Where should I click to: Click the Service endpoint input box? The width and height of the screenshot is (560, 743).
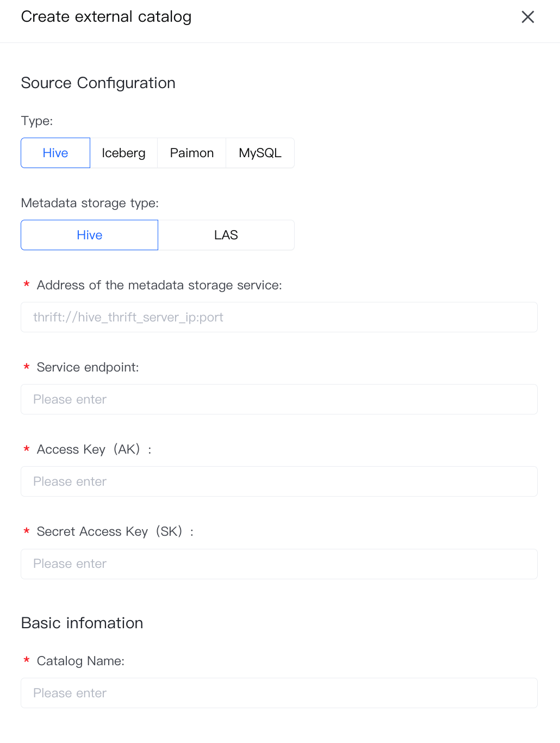click(279, 399)
